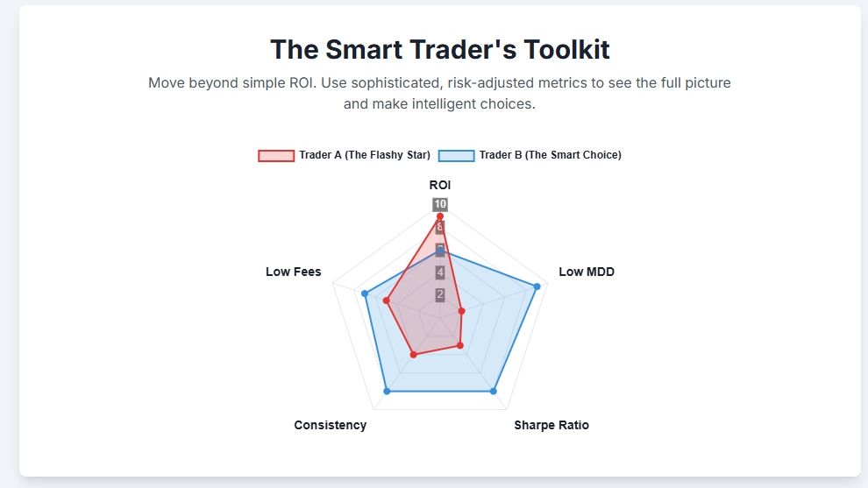This screenshot has width=868, height=488.
Task: Toggle the 'Trader B (The Smart Choice)' legend label
Action: [x=550, y=155]
